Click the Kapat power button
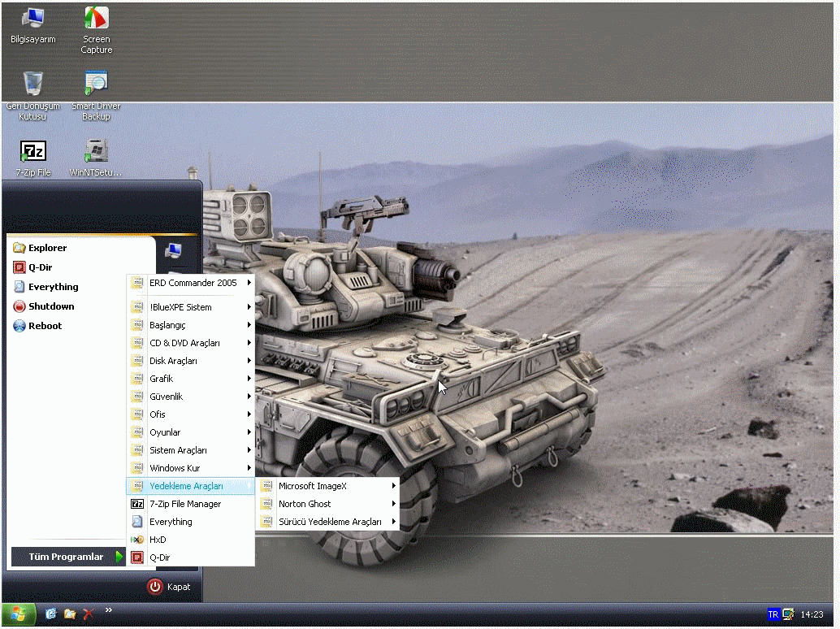The width and height of the screenshot is (840, 629). (155, 587)
